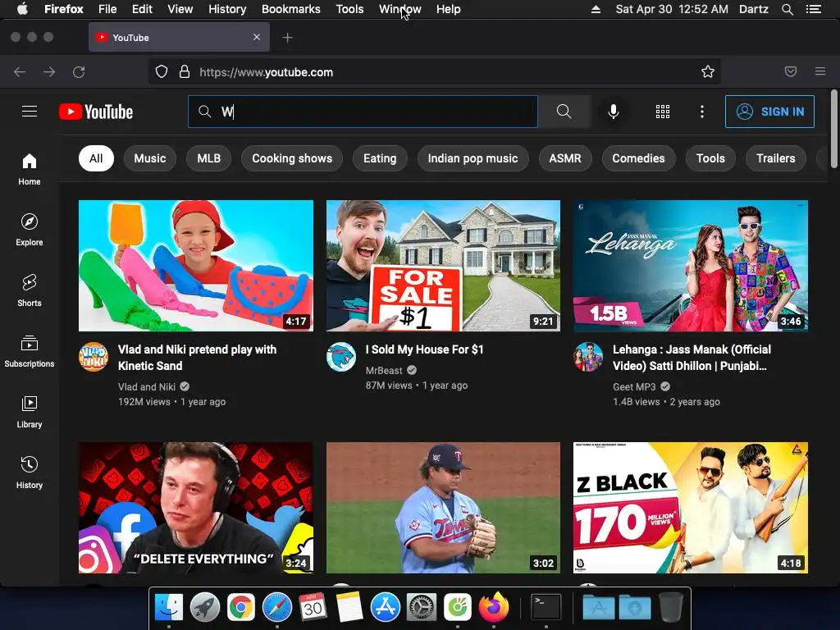The image size is (840, 630).
Task: Open the Edit menu
Action: (x=142, y=9)
